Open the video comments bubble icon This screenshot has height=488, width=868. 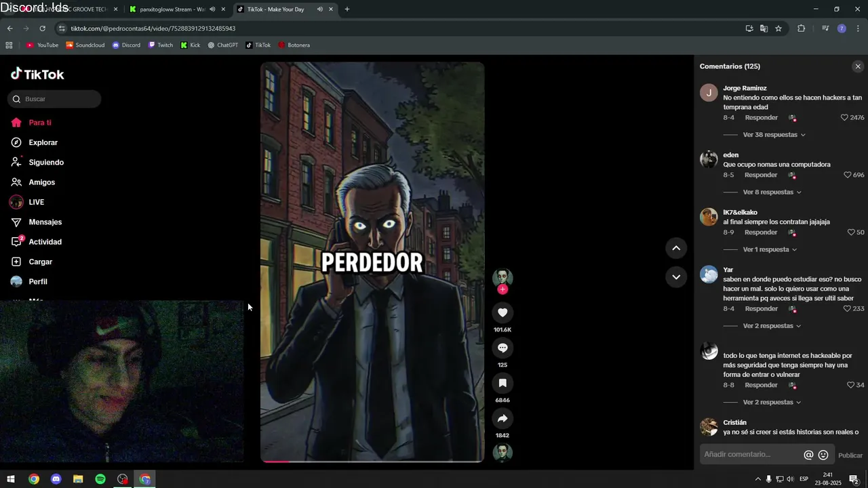(502, 348)
